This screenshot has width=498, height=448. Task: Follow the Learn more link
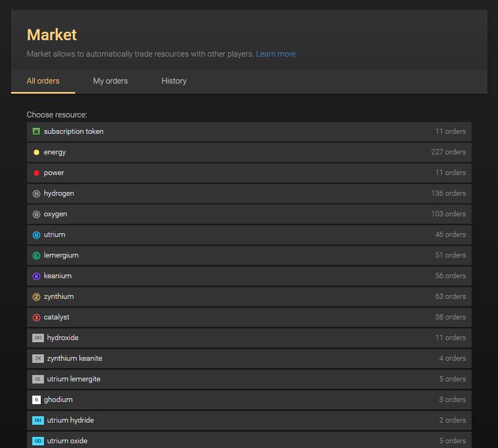pos(276,54)
